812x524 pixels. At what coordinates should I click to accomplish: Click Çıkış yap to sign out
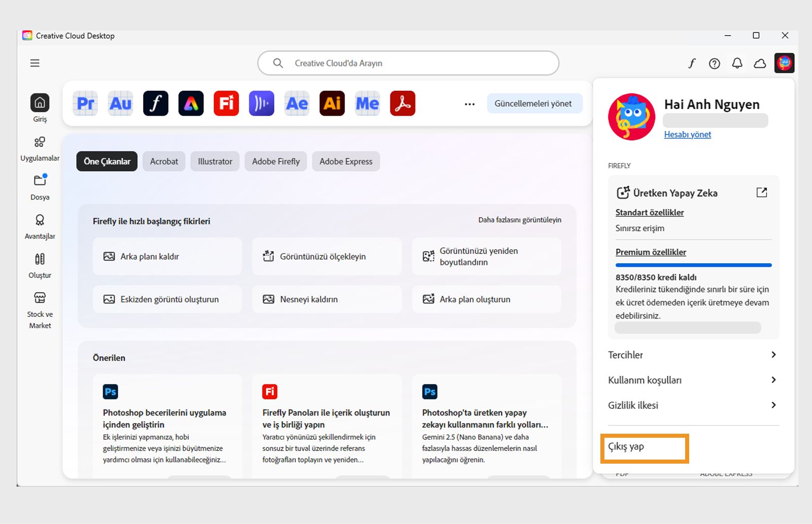[626, 447]
